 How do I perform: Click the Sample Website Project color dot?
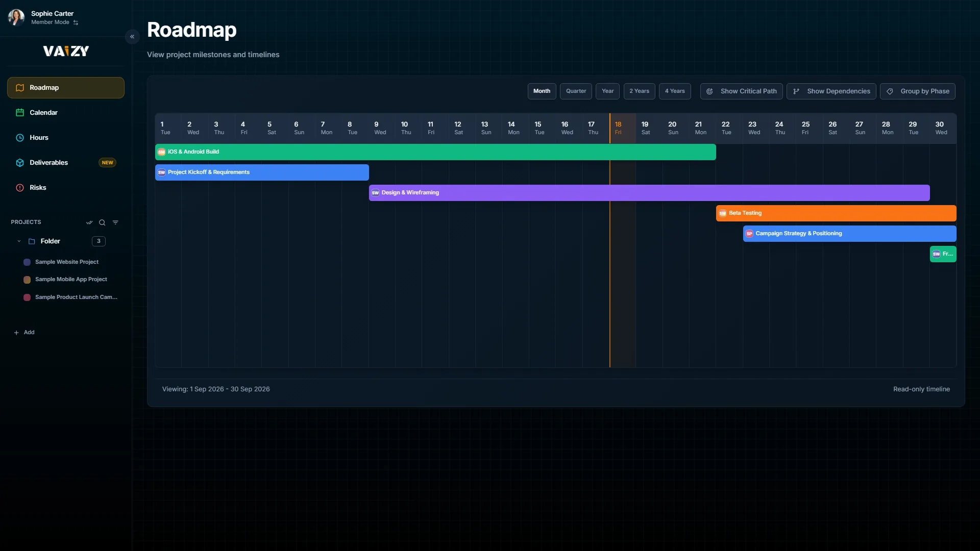pos(27,262)
